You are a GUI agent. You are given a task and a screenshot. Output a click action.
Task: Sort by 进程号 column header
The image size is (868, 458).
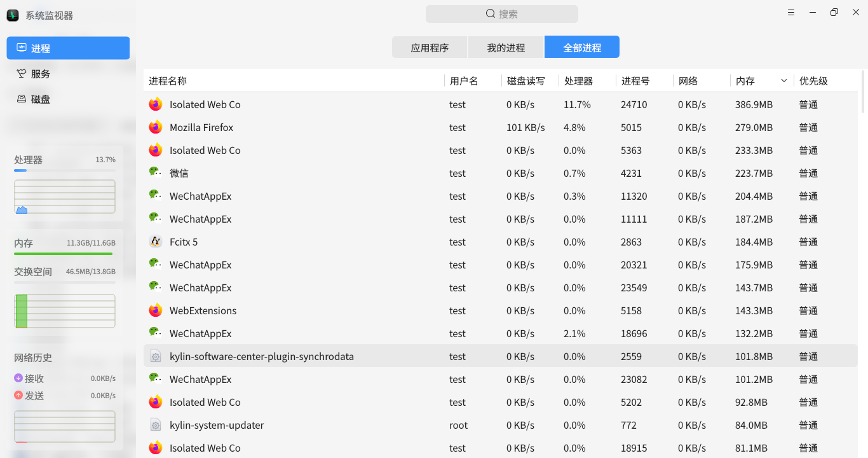point(644,81)
